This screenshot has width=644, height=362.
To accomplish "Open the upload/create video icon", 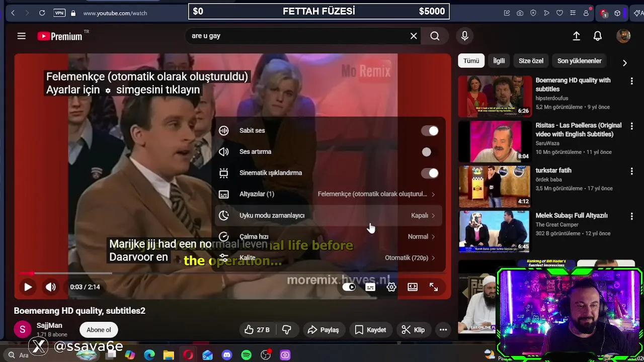I will [577, 36].
